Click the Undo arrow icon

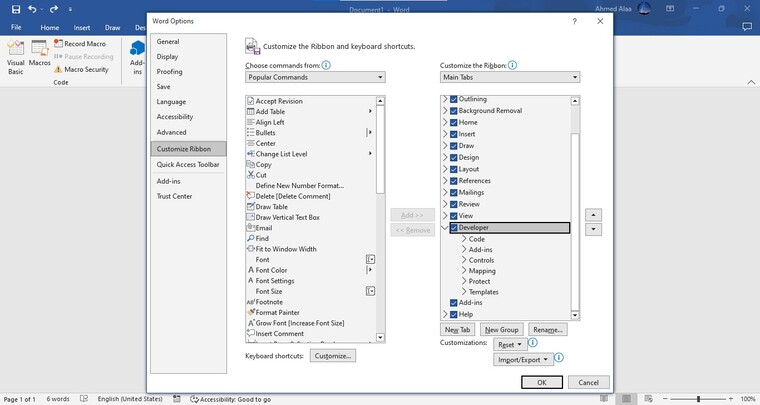[x=32, y=9]
